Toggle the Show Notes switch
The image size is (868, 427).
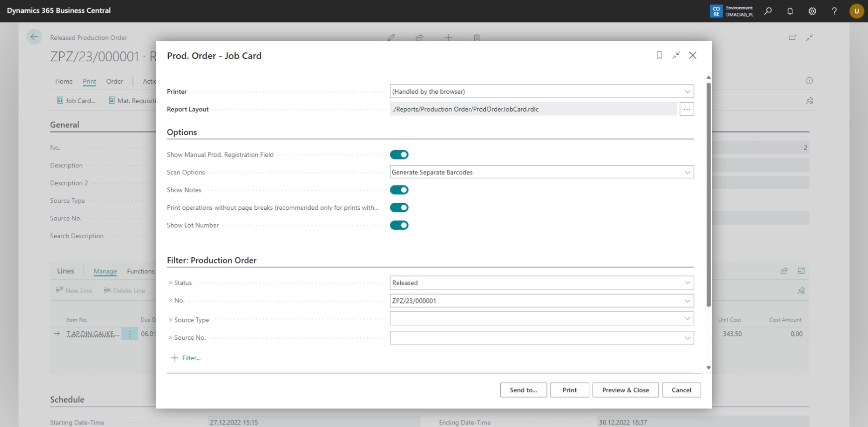tap(399, 190)
